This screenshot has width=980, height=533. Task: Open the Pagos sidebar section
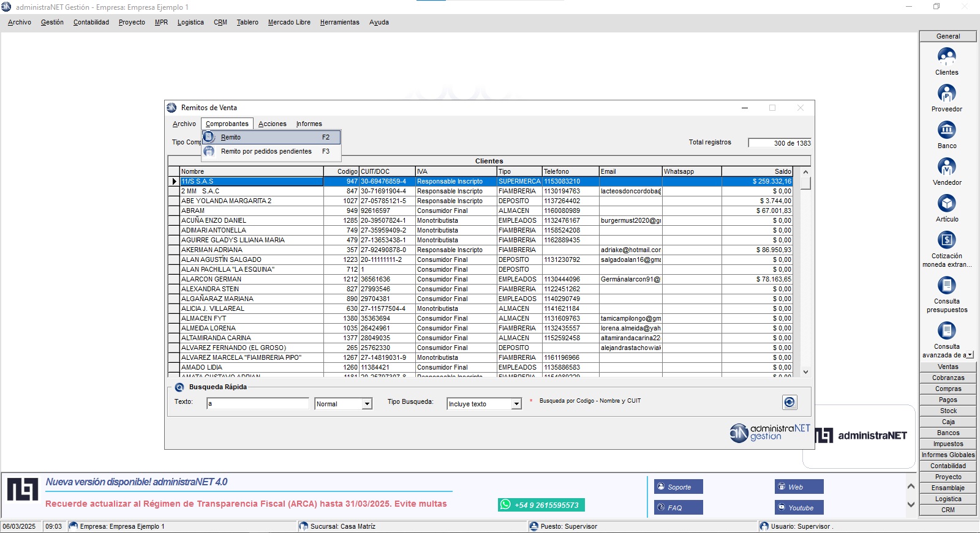[948, 400]
